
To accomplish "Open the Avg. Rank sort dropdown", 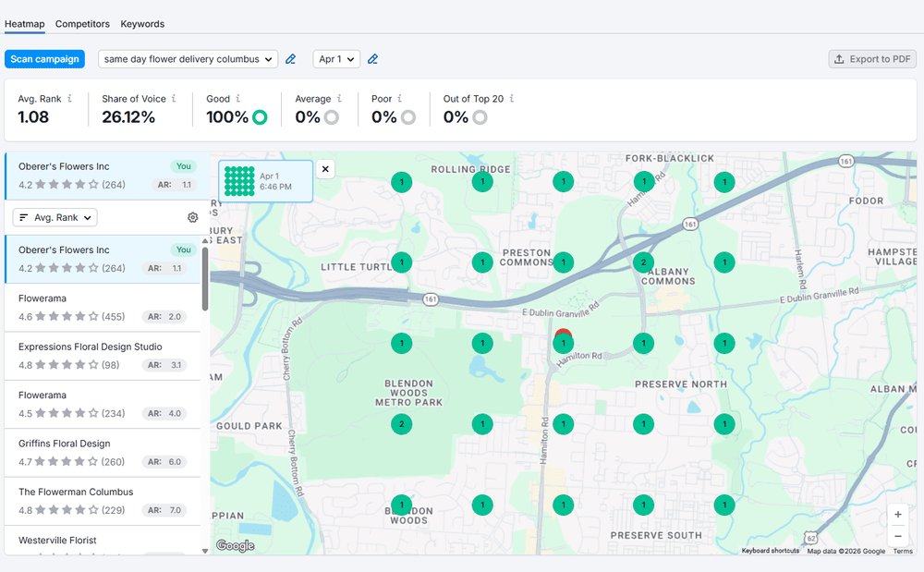I will (x=55, y=216).
